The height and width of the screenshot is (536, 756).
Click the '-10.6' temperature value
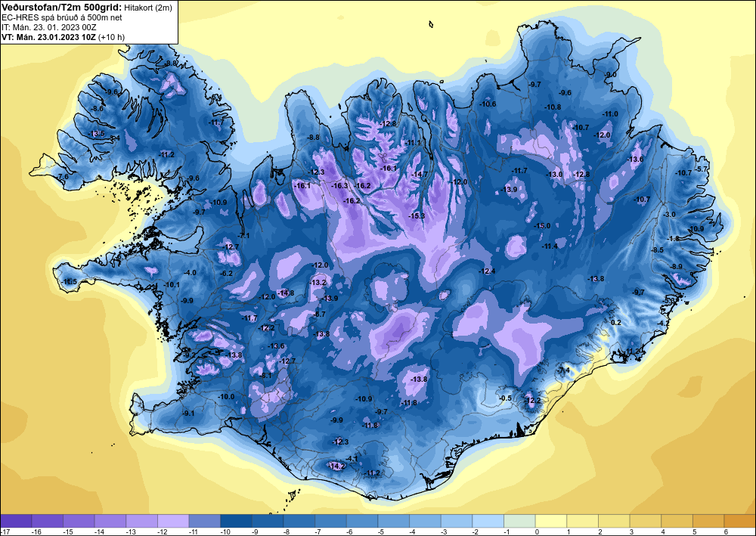pyautogui.click(x=488, y=104)
